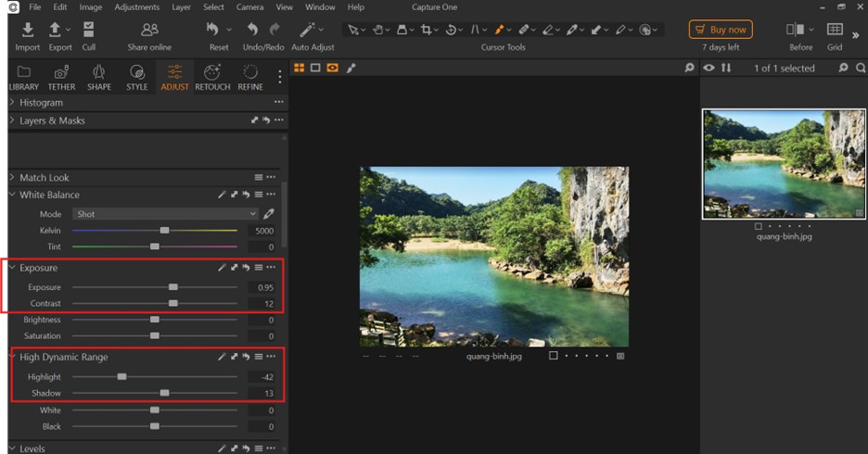This screenshot has height=454, width=868.
Task: Click the Exposure value field 0.95
Action: point(262,287)
